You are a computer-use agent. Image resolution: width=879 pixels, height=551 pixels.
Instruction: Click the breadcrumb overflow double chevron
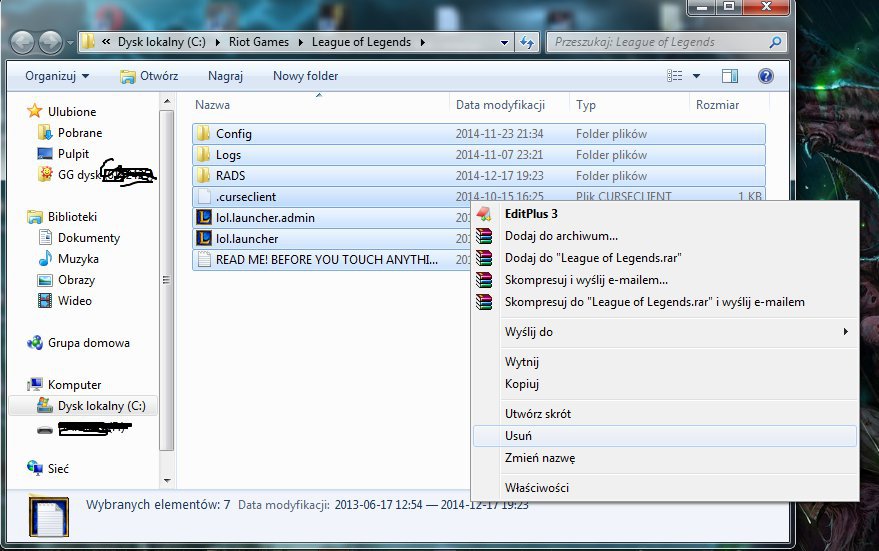[x=106, y=42]
